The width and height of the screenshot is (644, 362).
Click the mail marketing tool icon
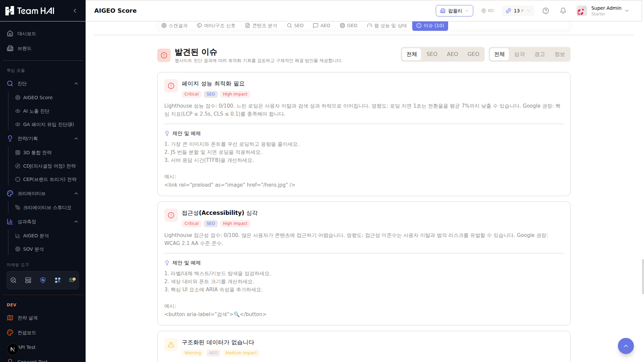tap(72, 280)
